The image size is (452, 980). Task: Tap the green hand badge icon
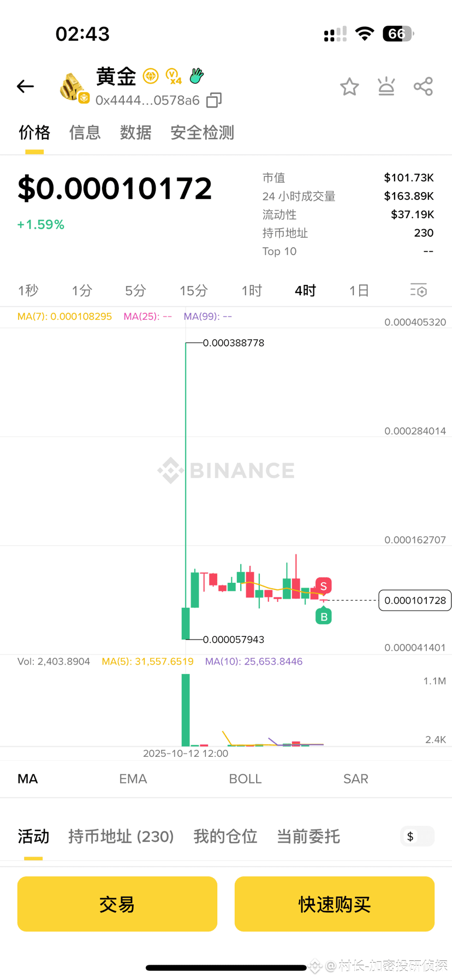(197, 76)
